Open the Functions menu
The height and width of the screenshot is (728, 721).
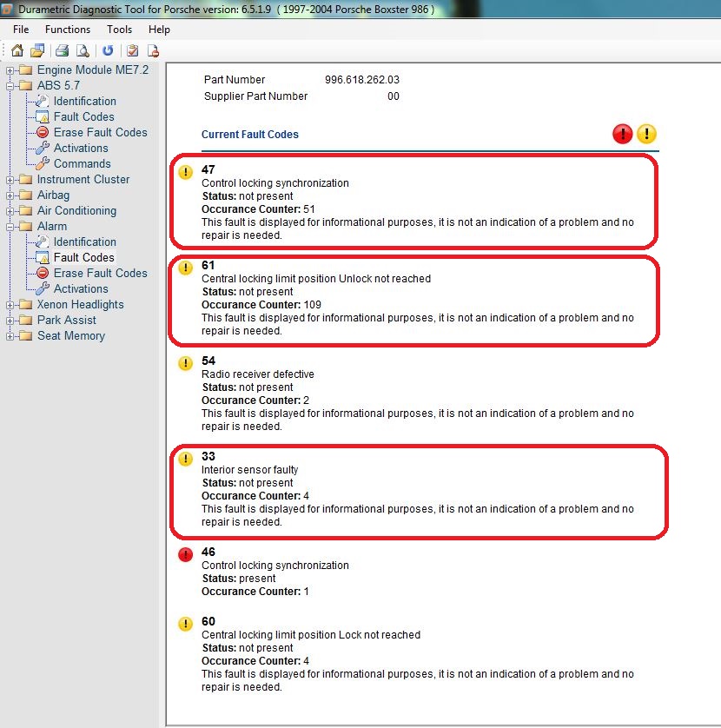[x=68, y=30]
